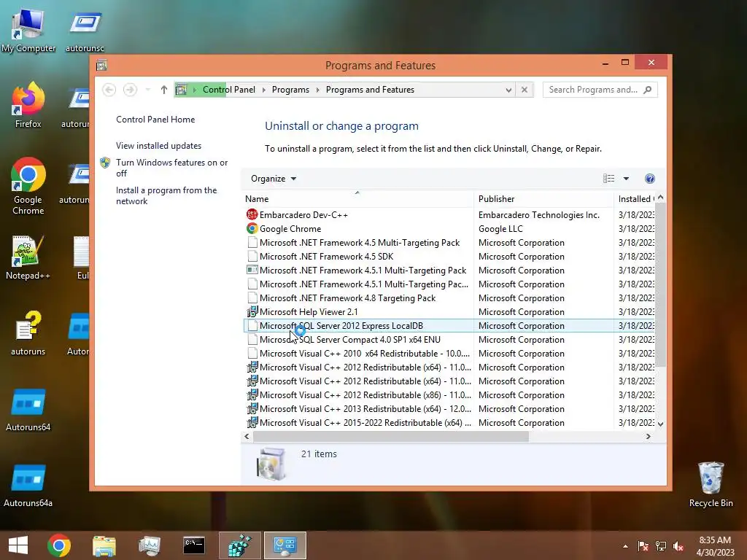Select Microsoft SQL Server 2012 Express LocalDB
This screenshot has width=747, height=560.
pos(449,326)
